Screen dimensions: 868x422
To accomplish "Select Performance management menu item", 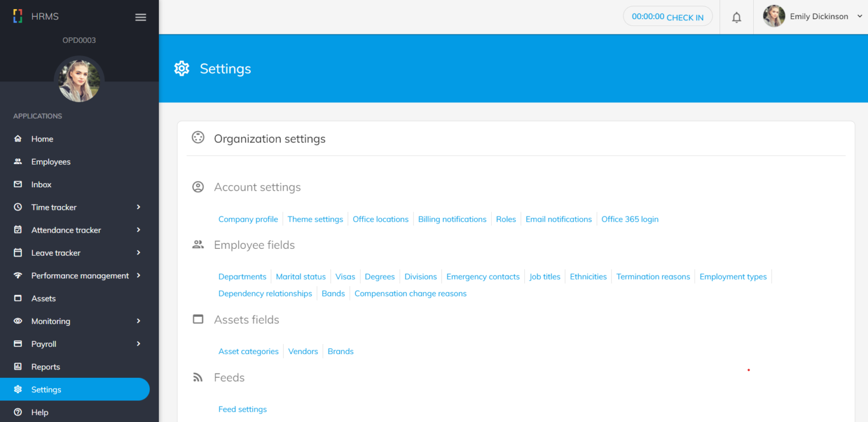I will pos(80,275).
